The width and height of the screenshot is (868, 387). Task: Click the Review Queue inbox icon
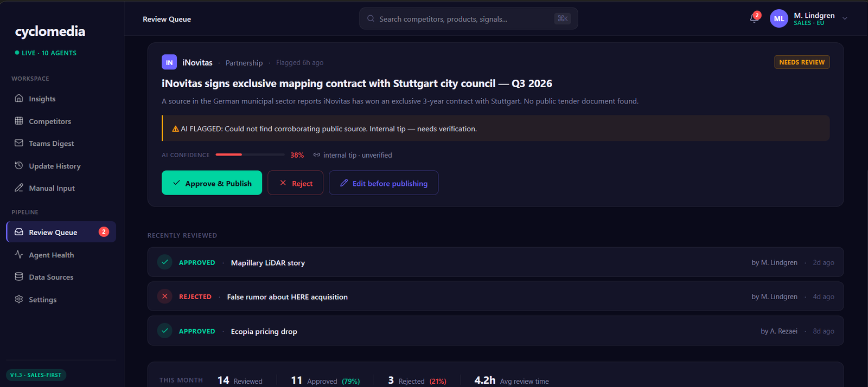(x=19, y=232)
